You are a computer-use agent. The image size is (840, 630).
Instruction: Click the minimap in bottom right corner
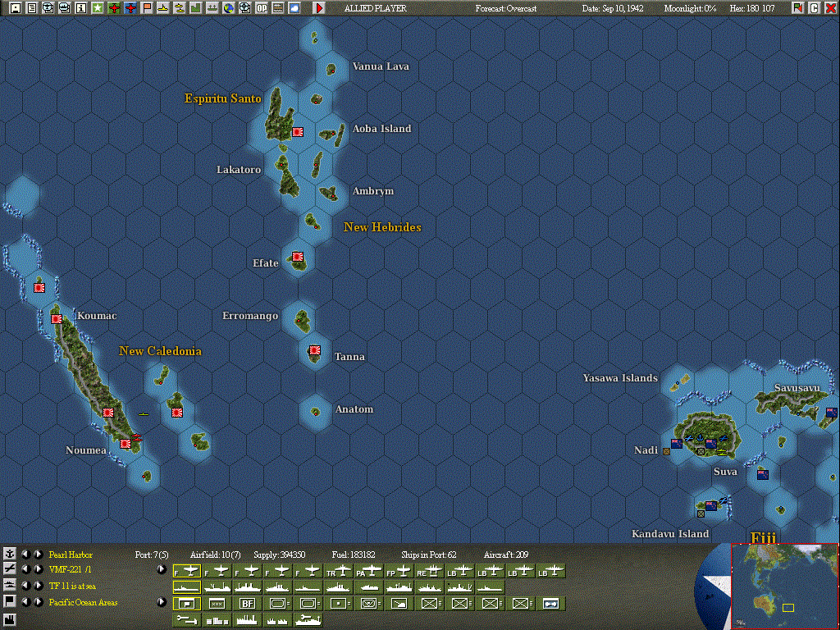pos(784,587)
